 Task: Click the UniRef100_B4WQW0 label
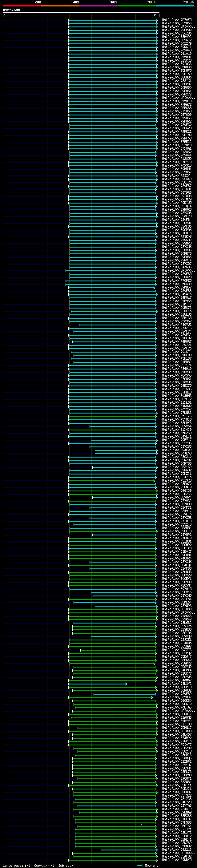[x=177, y=406]
